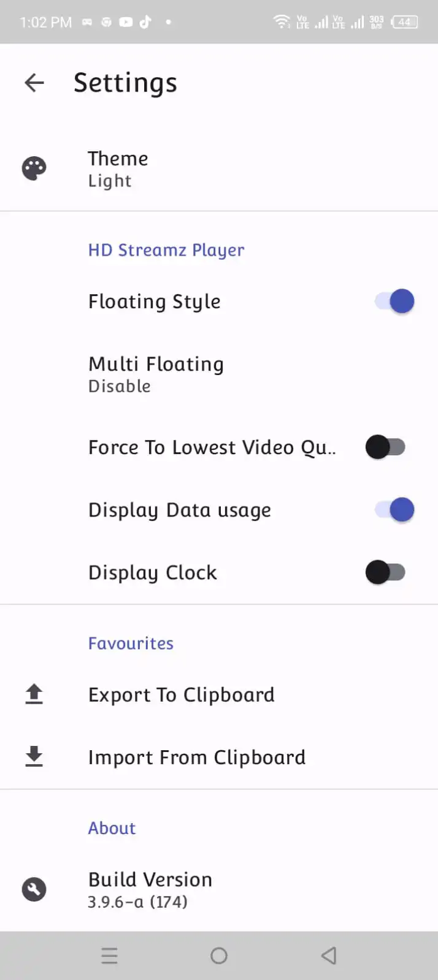Screen dimensions: 438x980
Task: Tap the Android home circle button
Action: click(x=219, y=955)
